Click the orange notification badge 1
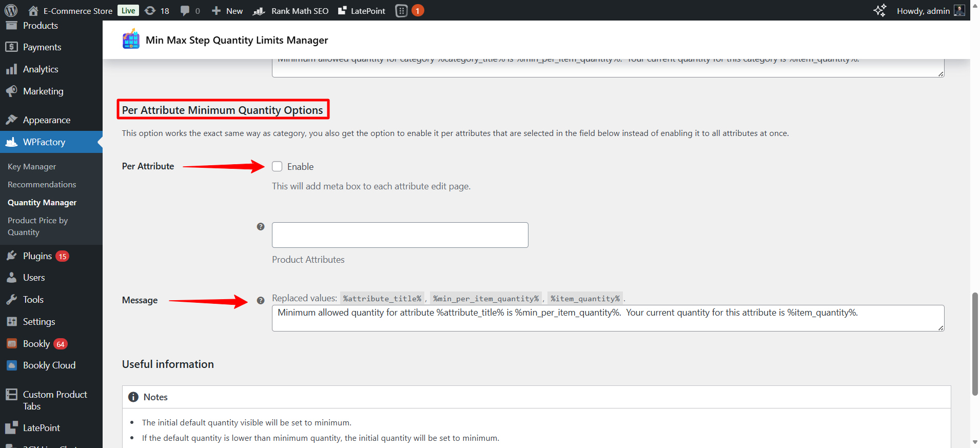Viewport: 980px width, 448px height. coord(418,10)
